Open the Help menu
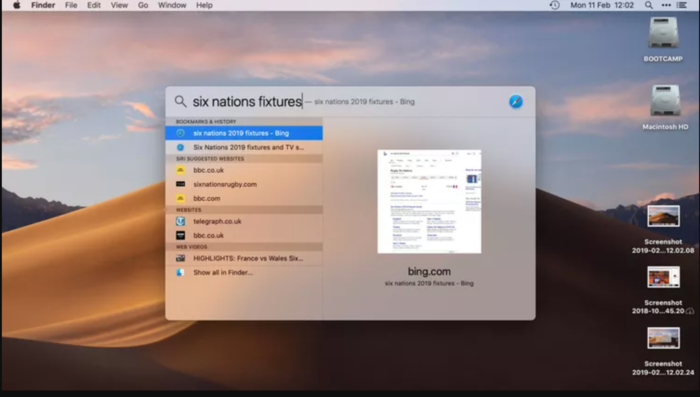Viewport: 700px width, 397px height. (204, 5)
